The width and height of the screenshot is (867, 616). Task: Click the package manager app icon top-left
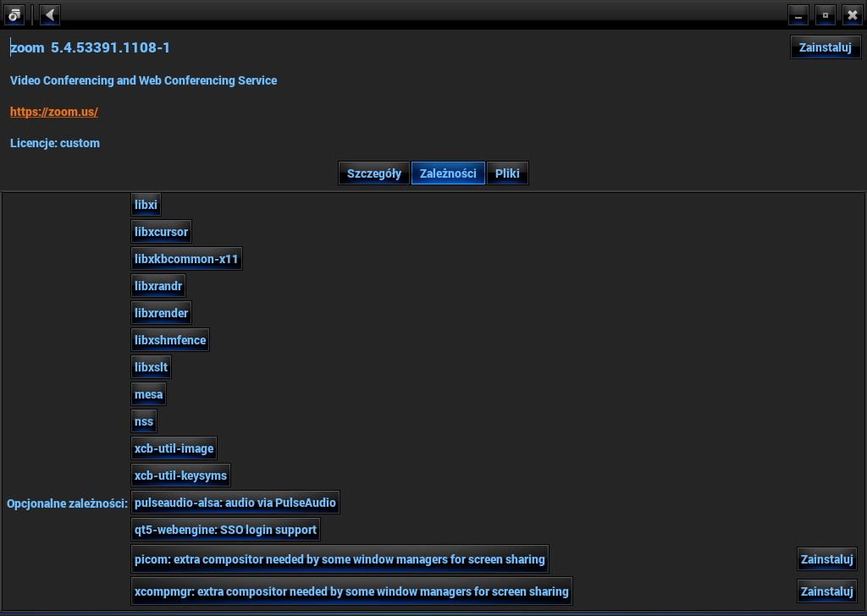[14, 15]
